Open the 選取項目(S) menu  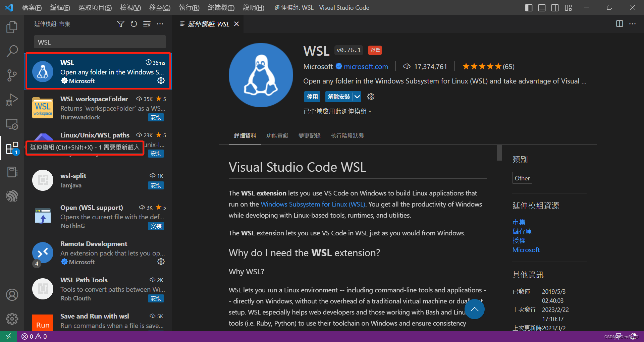(95, 7)
